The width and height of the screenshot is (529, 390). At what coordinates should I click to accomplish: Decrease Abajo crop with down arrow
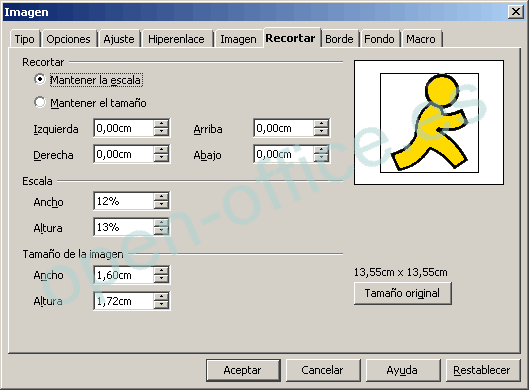[321, 158]
